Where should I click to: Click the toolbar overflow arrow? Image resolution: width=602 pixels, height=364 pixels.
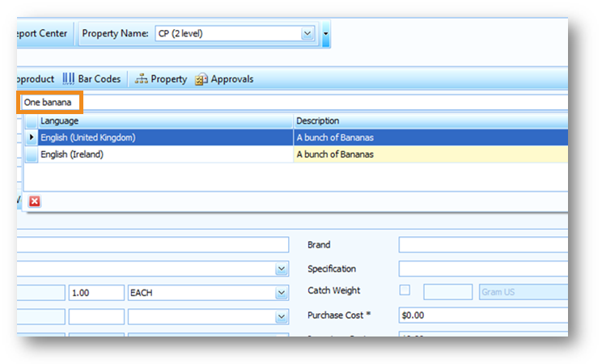[325, 34]
